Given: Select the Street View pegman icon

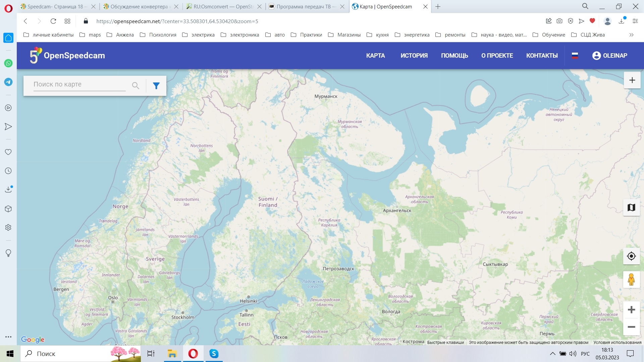Looking at the screenshot, I should click(631, 280).
